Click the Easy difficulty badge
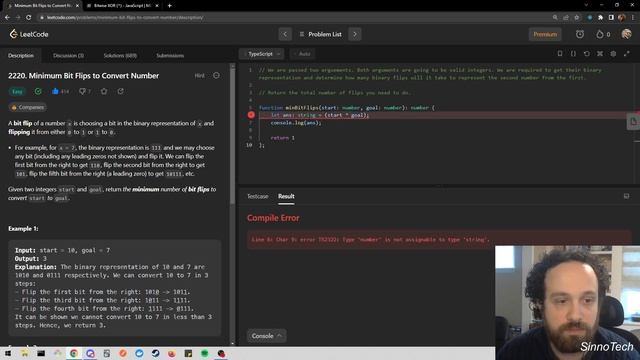This screenshot has width=640, height=360. 17,91
